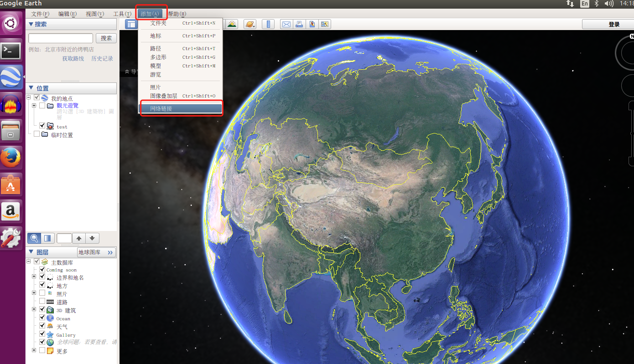The height and width of the screenshot is (364, 634).
Task: Click the 获取路线 link
Action: click(x=73, y=58)
